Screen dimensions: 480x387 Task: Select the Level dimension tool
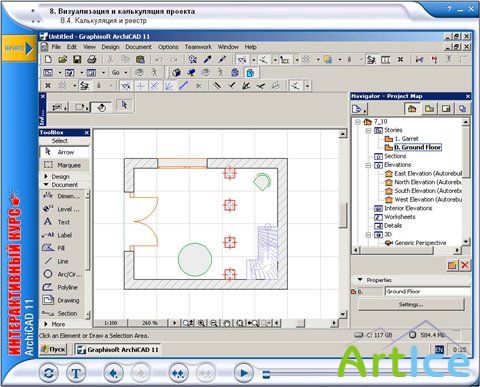pyautogui.click(x=63, y=209)
